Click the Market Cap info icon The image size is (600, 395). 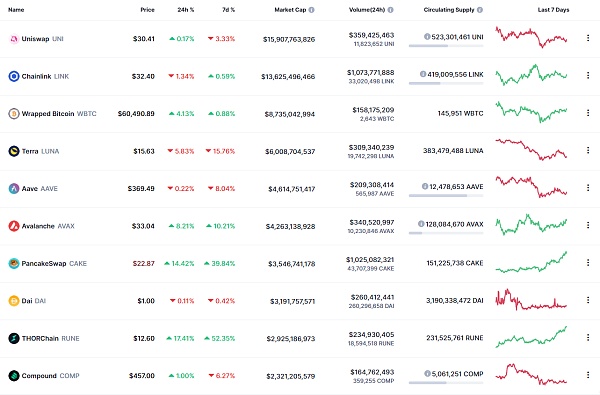(x=311, y=10)
